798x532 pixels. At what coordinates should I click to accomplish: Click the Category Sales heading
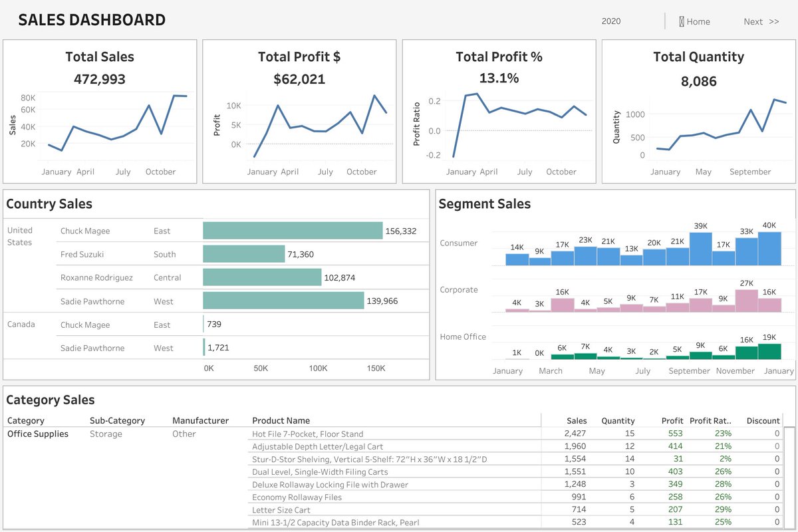[x=51, y=400]
